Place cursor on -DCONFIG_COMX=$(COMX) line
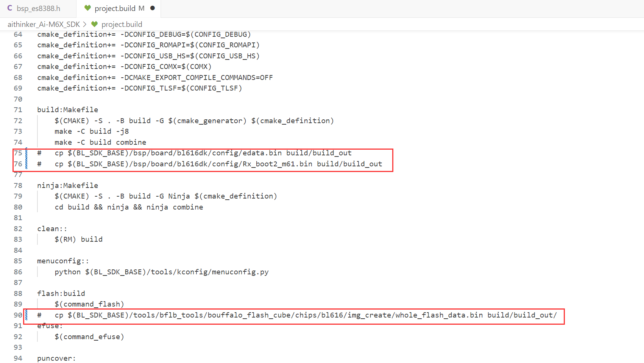Viewport: 644px width, 363px height. coord(124,67)
